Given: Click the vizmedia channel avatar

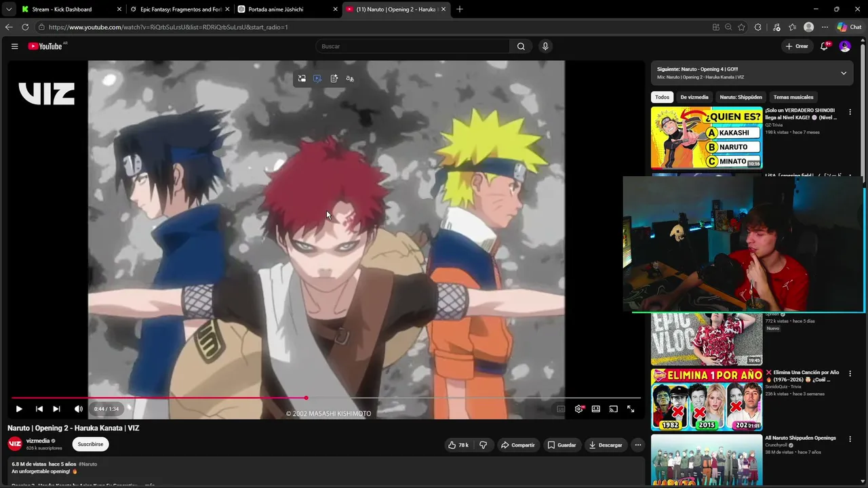Looking at the screenshot, I should coord(15,444).
